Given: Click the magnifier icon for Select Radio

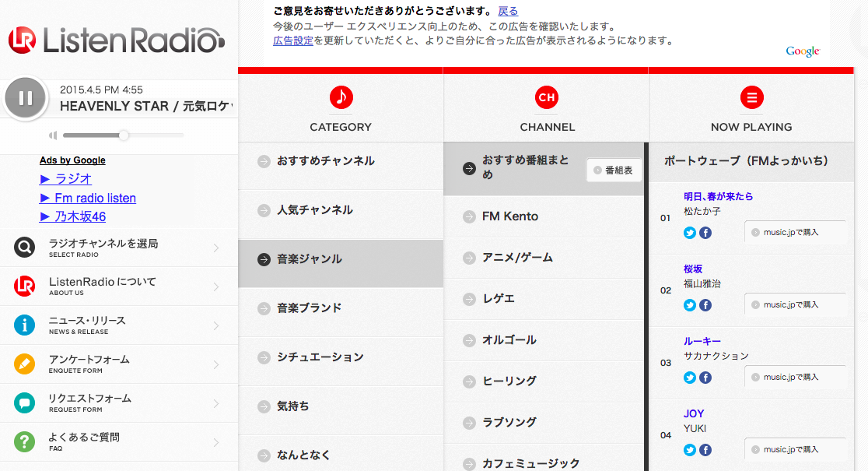Looking at the screenshot, I should (25, 248).
